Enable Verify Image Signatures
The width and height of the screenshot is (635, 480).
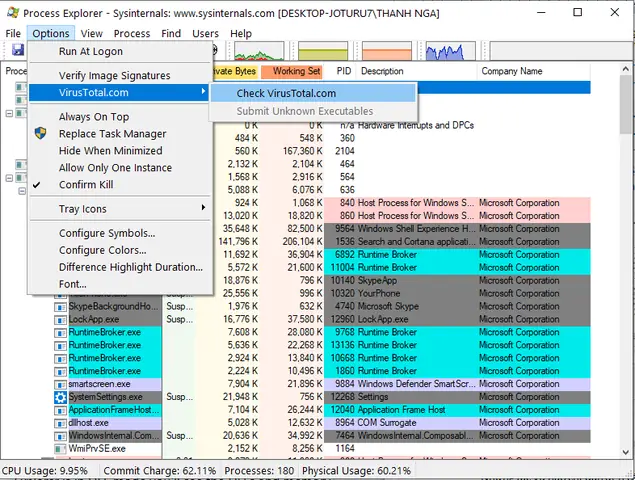114,75
